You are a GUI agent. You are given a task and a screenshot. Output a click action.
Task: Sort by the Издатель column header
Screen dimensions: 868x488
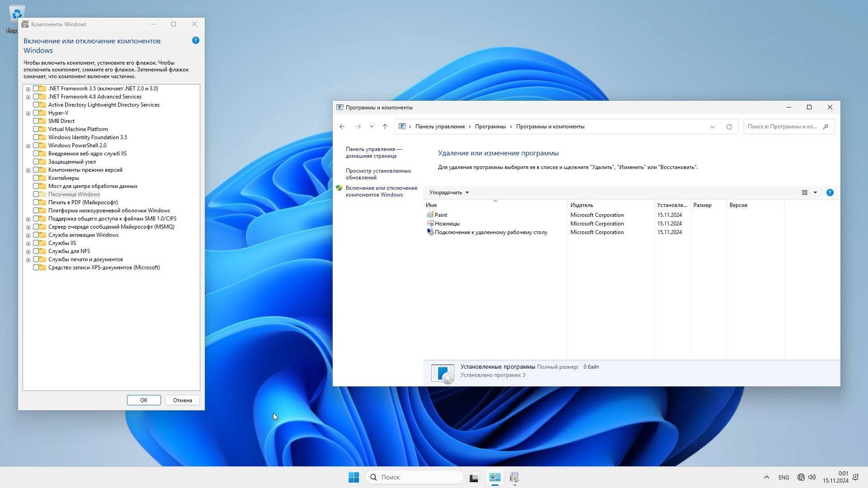pyautogui.click(x=611, y=205)
